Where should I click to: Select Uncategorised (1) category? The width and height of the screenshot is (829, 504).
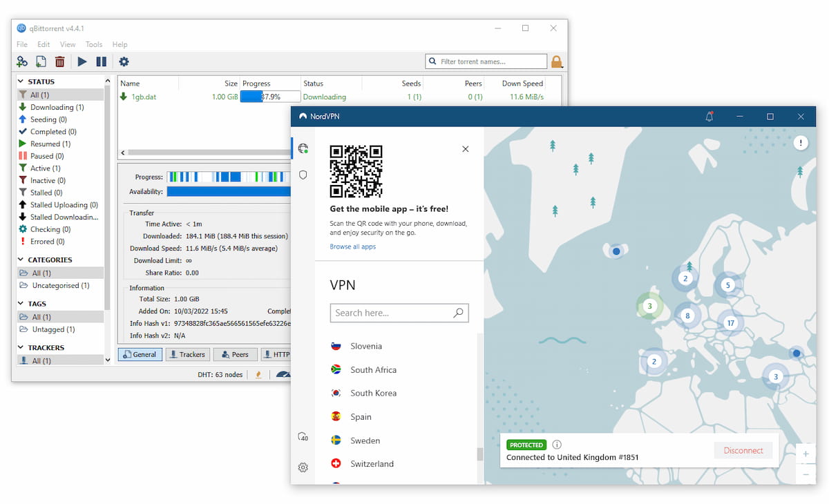[59, 285]
